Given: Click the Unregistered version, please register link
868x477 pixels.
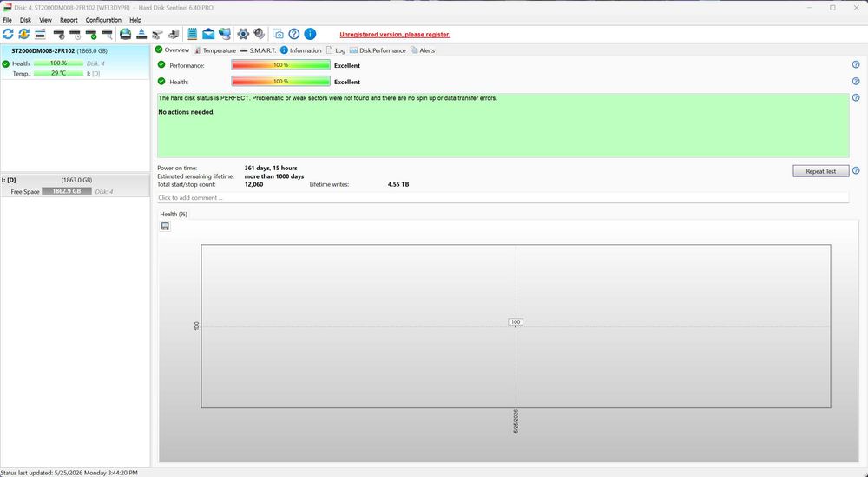Looking at the screenshot, I should 395,35.
